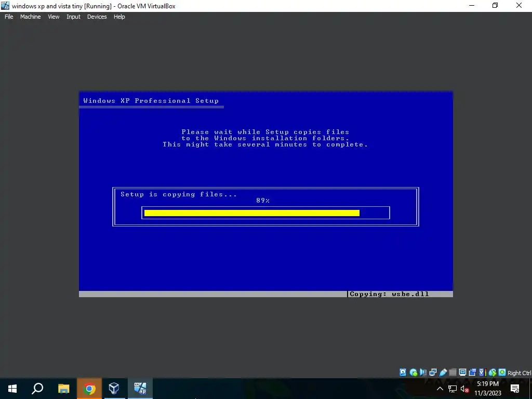Click the gray shared folders indicator

453,373
